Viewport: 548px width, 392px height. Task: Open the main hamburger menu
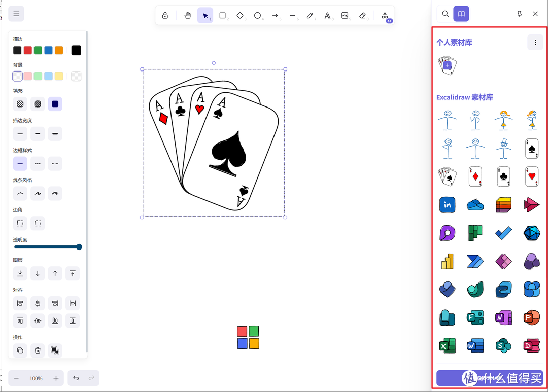tap(16, 13)
